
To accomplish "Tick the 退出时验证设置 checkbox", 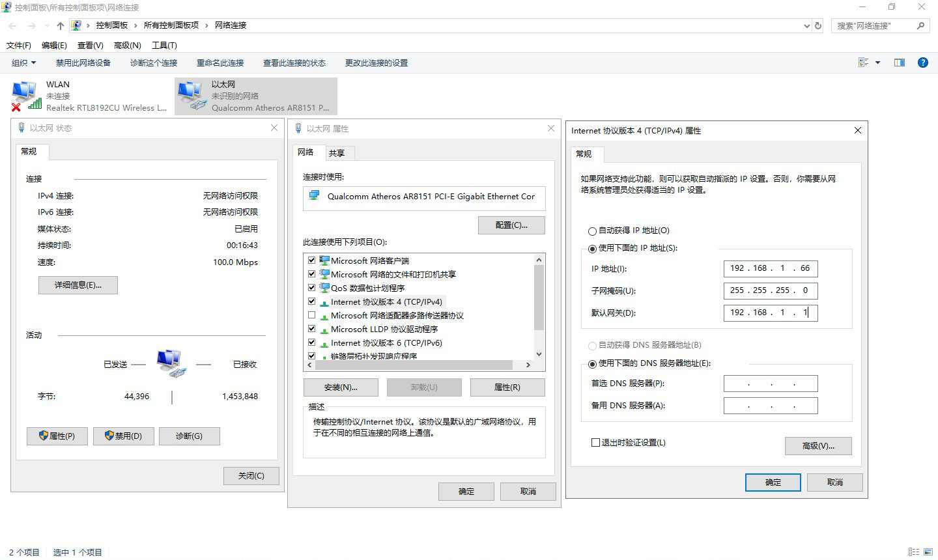I will 595,443.
